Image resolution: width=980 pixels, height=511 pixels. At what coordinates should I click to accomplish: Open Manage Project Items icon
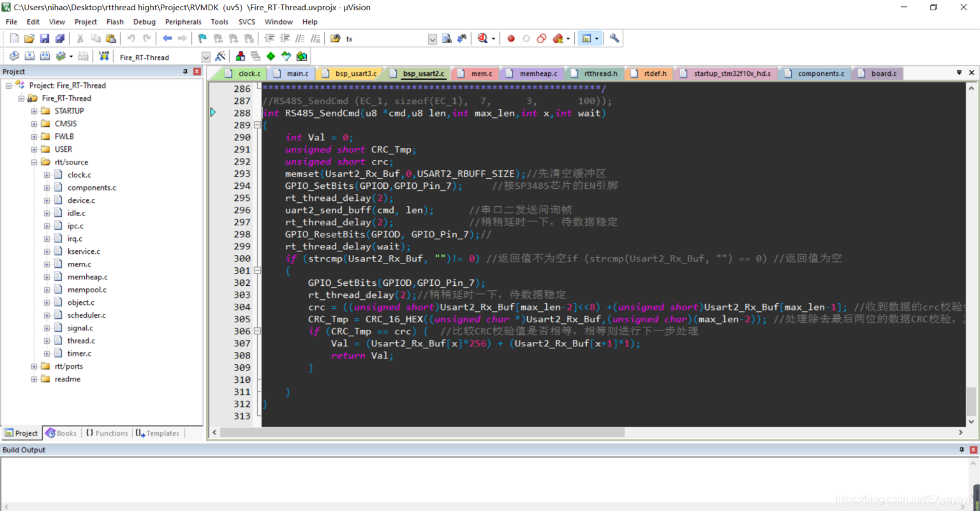click(x=241, y=56)
